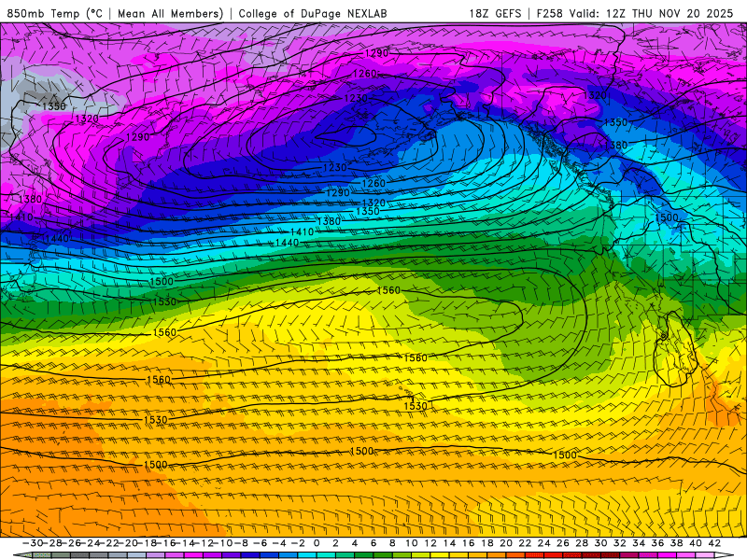
Task: Click the 12 value on the temperature legend
Action: (430, 543)
